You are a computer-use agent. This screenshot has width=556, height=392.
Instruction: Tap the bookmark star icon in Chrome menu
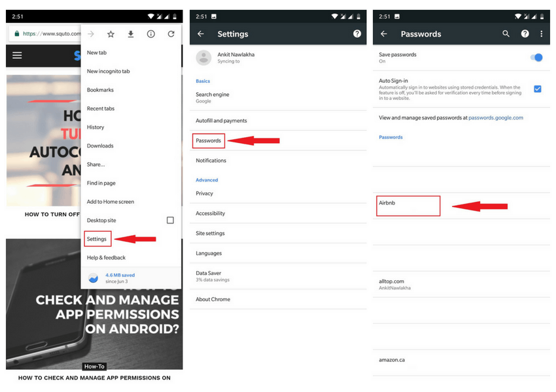click(x=111, y=34)
